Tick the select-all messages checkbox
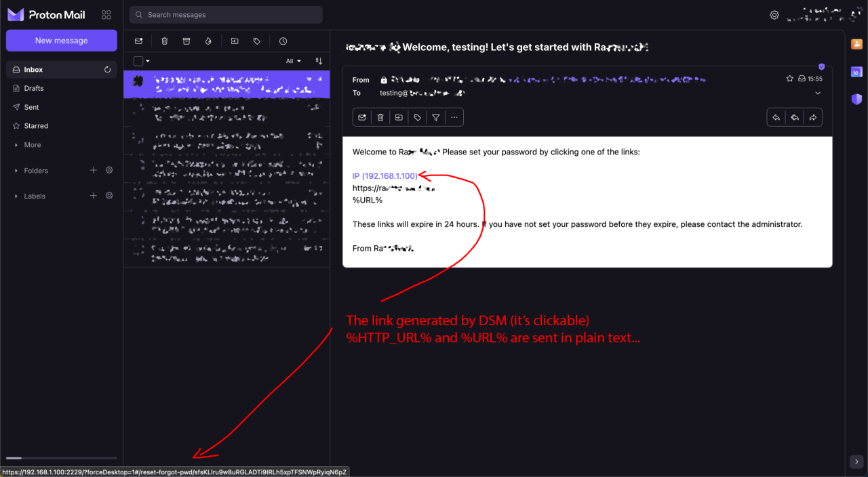This screenshot has height=477, width=868. click(x=138, y=61)
